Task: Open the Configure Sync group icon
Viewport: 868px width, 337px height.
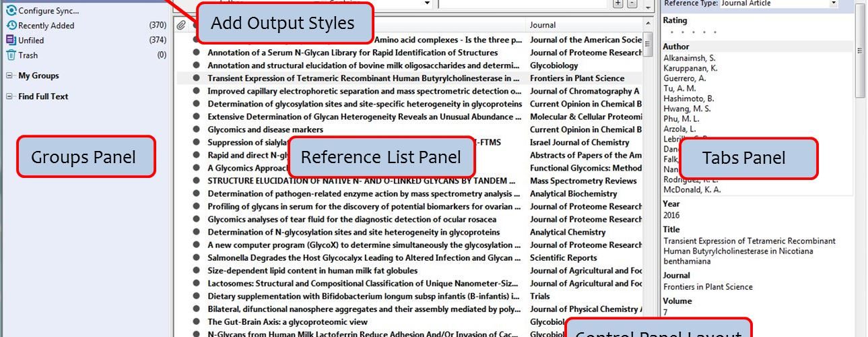Action: click(11, 10)
